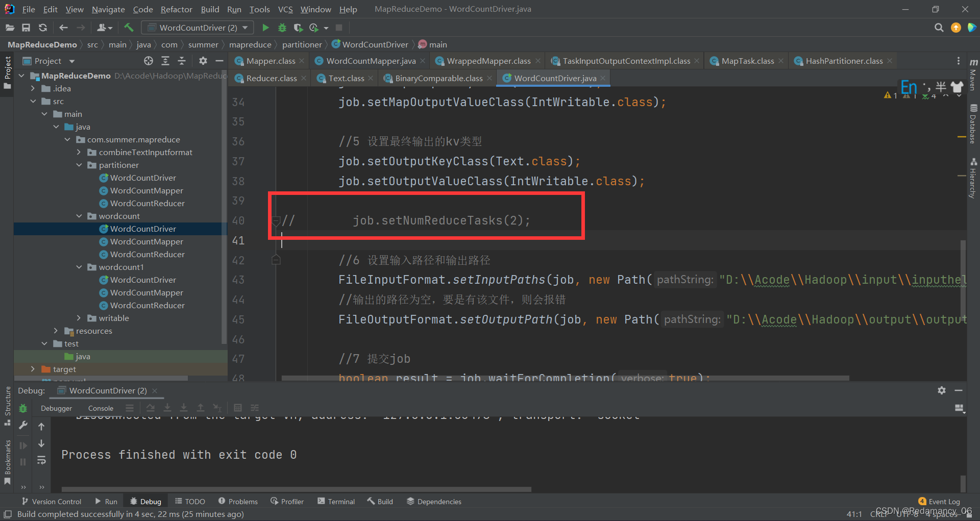This screenshot has height=521, width=980.
Task: Open Version Control tool window
Action: coord(51,502)
